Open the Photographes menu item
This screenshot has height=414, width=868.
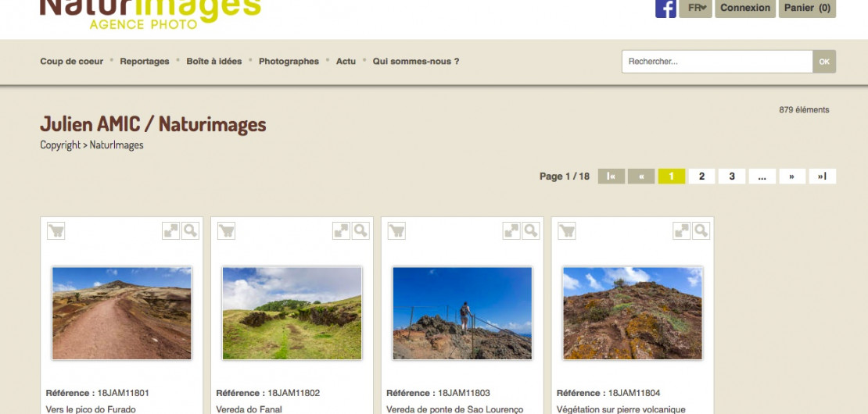click(x=289, y=61)
